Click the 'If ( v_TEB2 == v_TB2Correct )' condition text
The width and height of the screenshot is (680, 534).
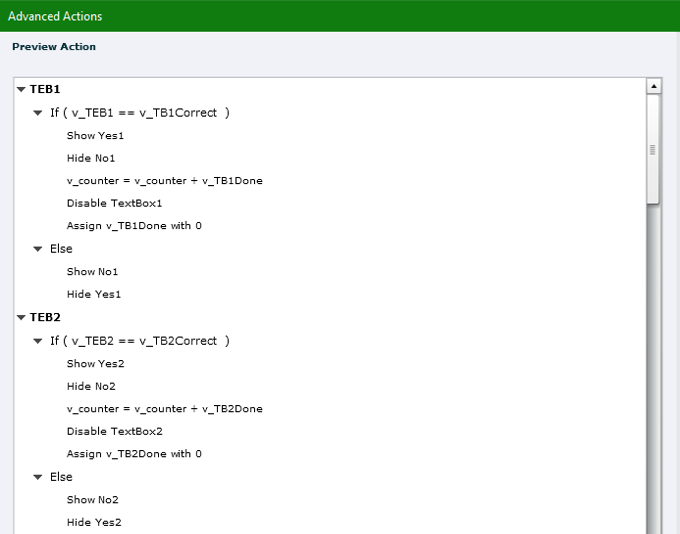pyautogui.click(x=140, y=341)
